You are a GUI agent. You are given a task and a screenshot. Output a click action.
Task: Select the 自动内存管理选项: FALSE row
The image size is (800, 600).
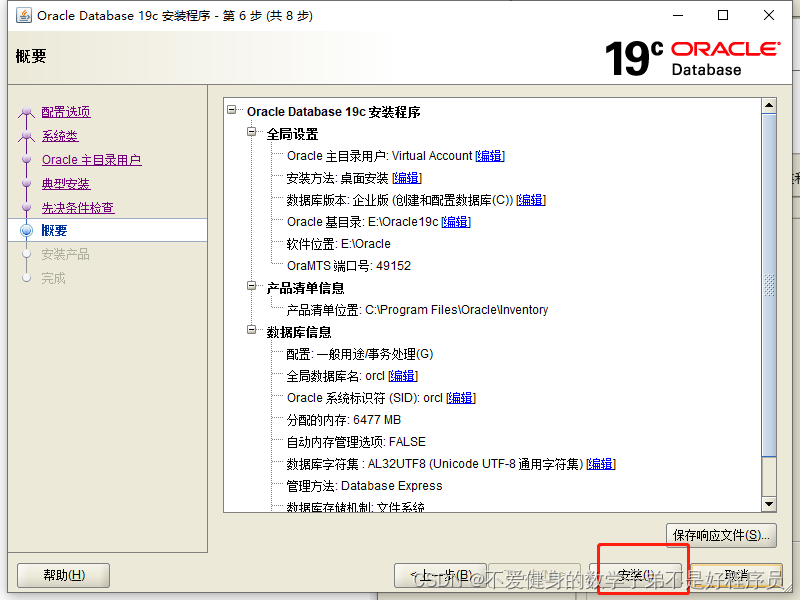pyautogui.click(x=356, y=442)
